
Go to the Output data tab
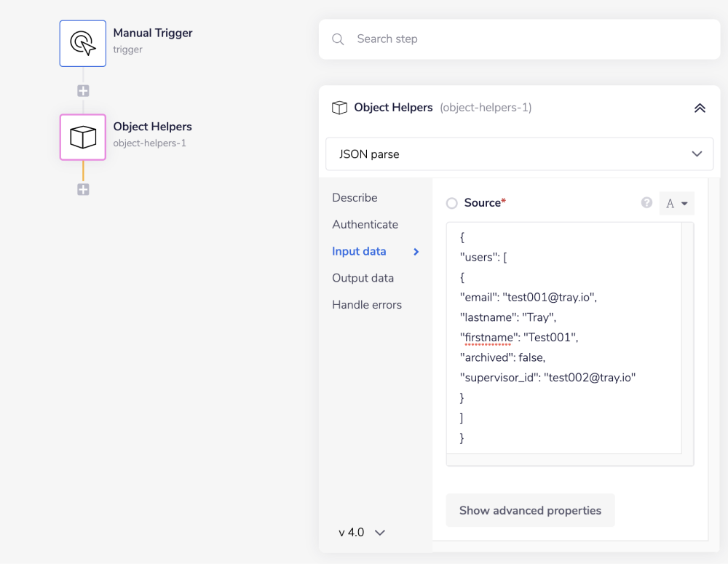pos(363,278)
